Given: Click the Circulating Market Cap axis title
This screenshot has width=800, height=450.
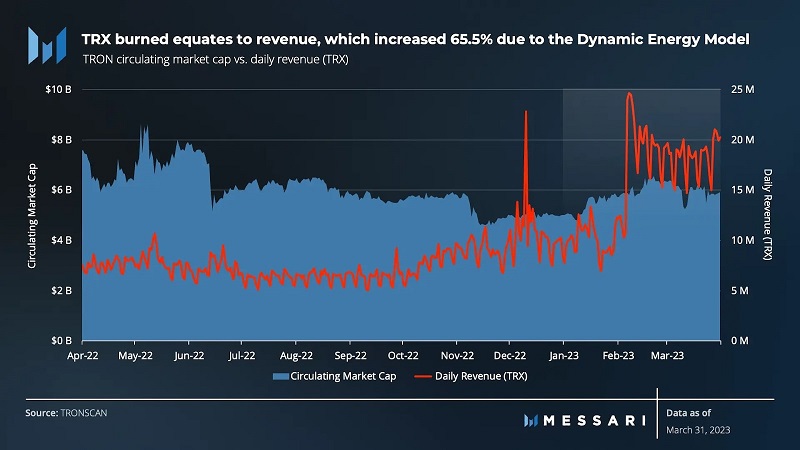Looking at the screenshot, I should tap(32, 214).
